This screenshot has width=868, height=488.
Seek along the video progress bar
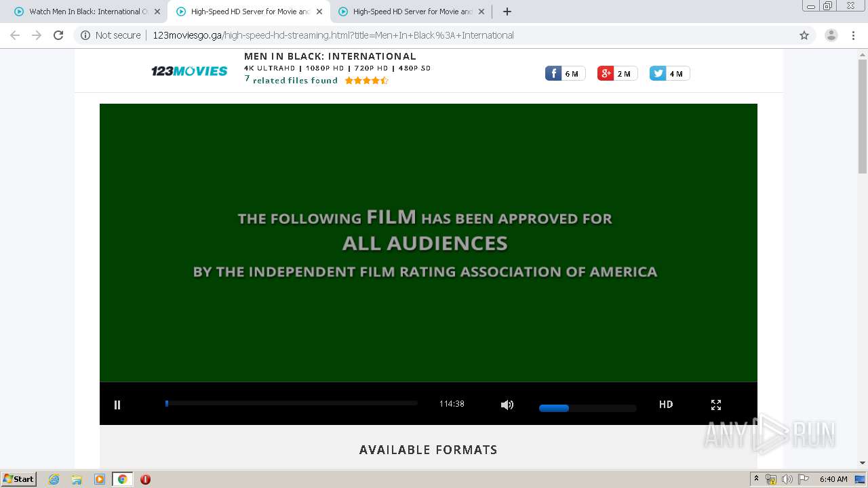pyautogui.click(x=291, y=403)
